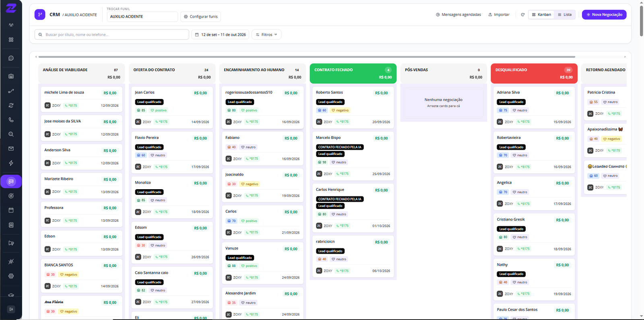Open the settings gear in the sidebar

point(11,276)
